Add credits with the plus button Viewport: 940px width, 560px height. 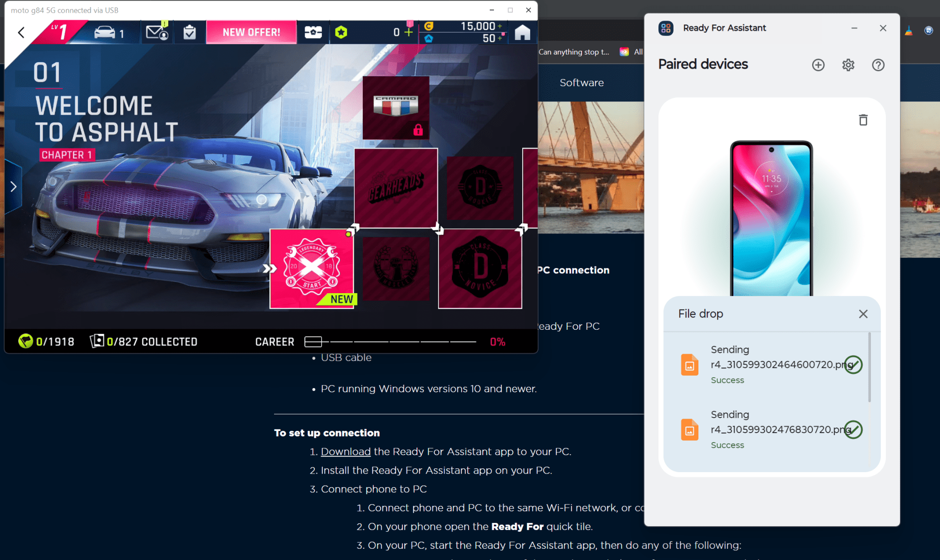500,26
